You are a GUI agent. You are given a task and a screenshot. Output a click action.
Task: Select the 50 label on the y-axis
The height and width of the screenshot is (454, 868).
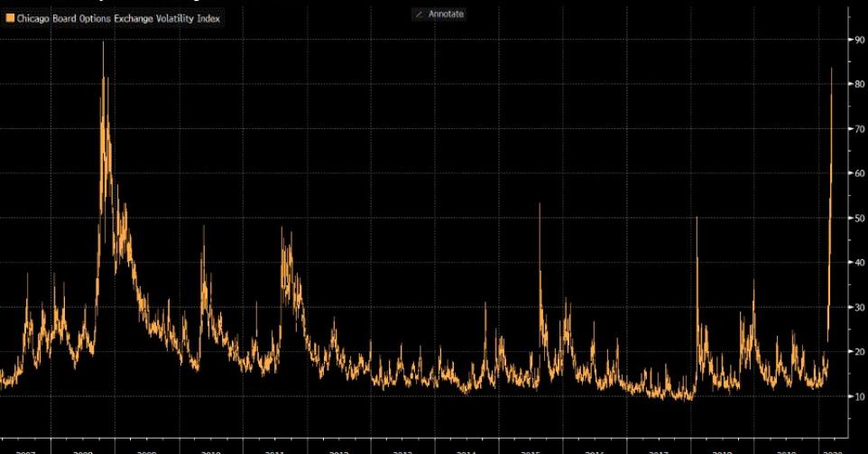click(x=859, y=218)
